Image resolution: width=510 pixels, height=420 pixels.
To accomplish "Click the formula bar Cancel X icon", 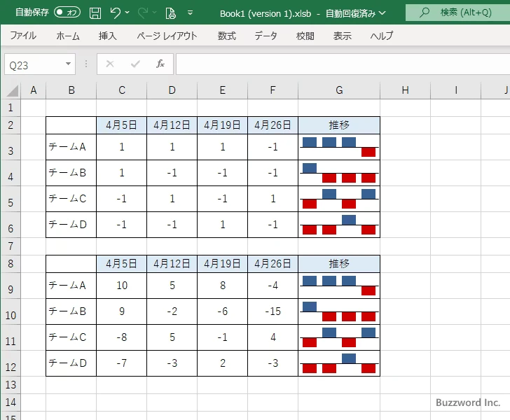I will click(x=110, y=64).
